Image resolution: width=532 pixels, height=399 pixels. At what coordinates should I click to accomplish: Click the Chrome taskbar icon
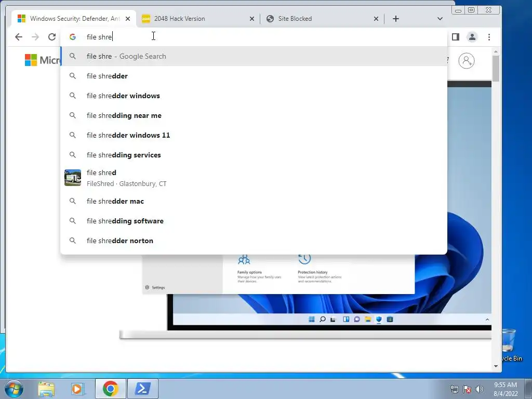[x=110, y=389]
